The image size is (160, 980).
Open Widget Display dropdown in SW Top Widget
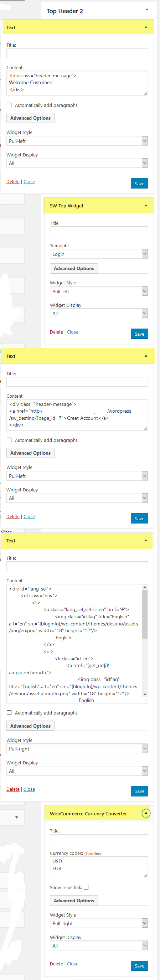pos(99,314)
